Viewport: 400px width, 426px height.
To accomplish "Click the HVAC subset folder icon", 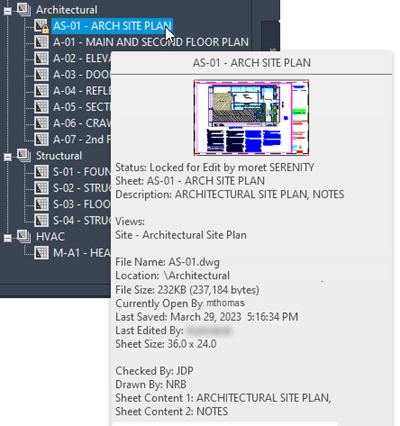I will [x=24, y=236].
